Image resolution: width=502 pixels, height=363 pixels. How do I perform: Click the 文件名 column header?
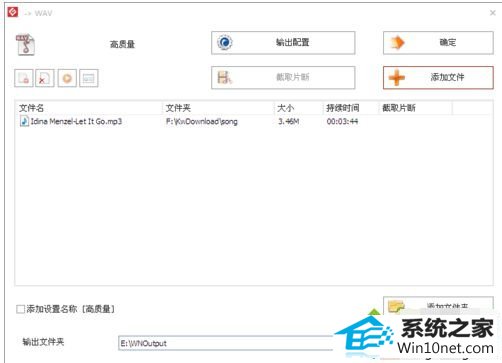click(x=89, y=108)
